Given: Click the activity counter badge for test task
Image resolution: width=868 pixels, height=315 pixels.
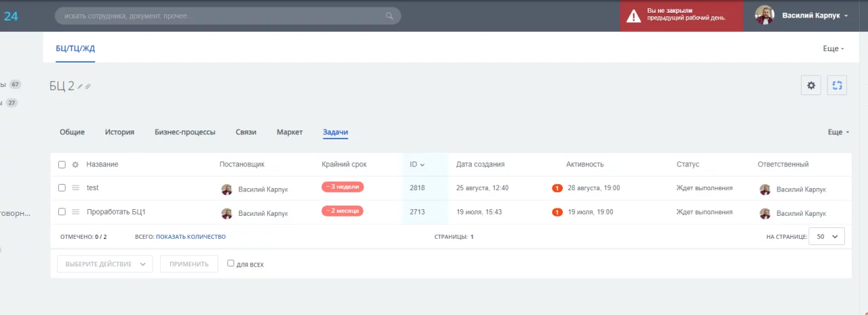Looking at the screenshot, I should 557,188.
